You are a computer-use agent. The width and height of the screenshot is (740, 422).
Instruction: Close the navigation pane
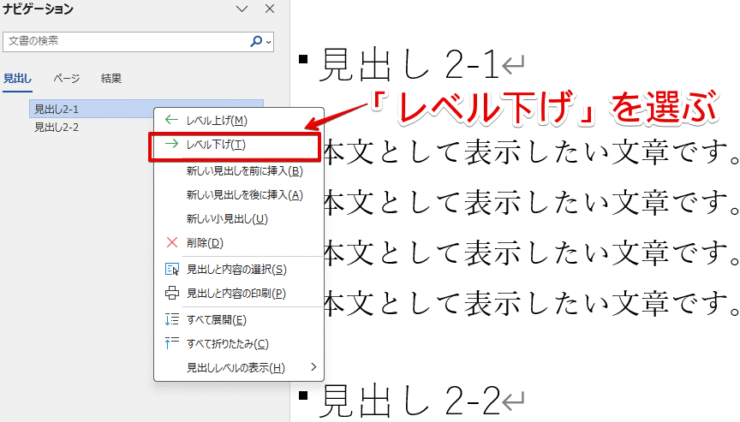pos(269,9)
